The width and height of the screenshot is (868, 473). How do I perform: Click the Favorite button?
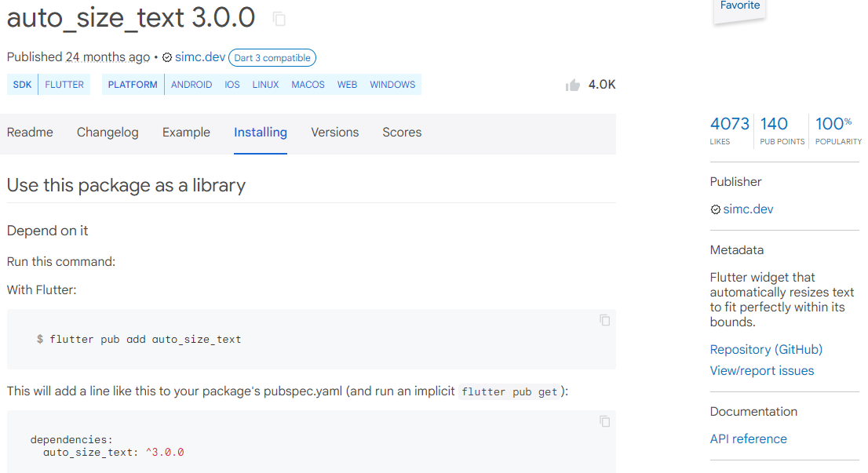pos(739,6)
